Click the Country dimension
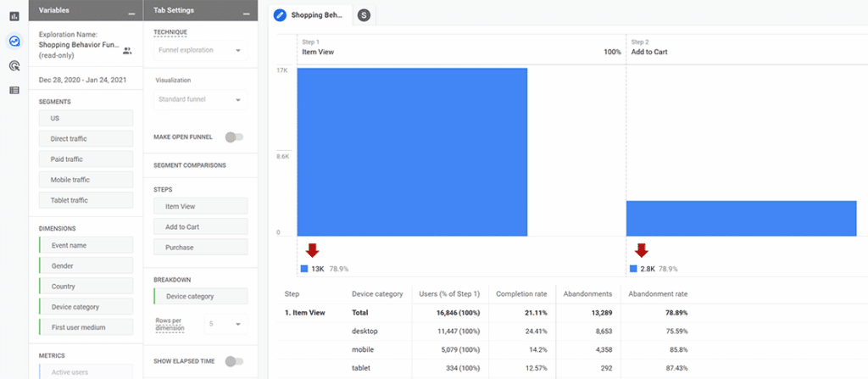Image resolution: width=868 pixels, height=379 pixels. point(86,286)
